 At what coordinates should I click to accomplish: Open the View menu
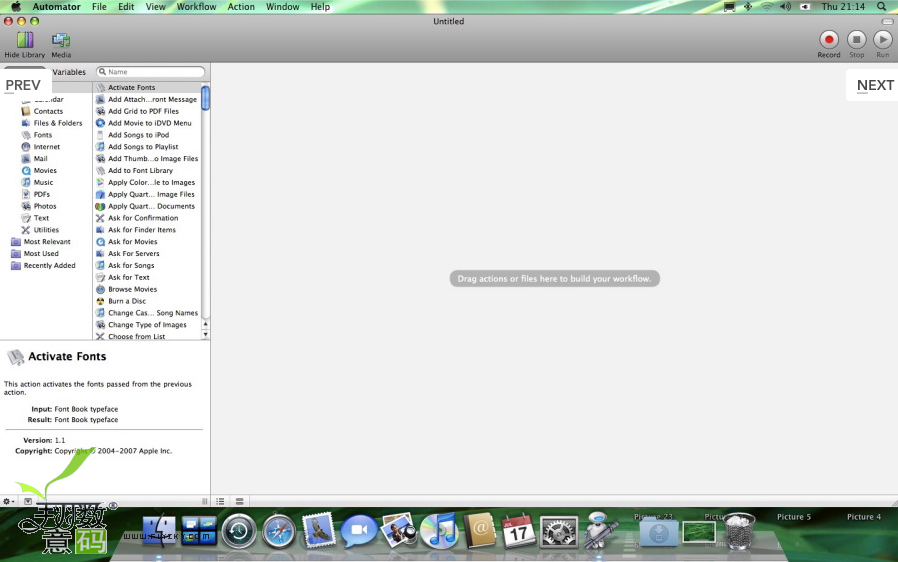[x=155, y=7]
